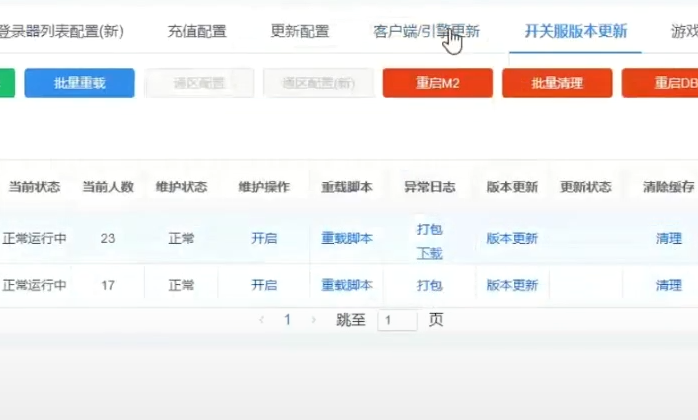Switch to the 充值配置 tab
This screenshot has height=420, width=698.
(x=196, y=31)
